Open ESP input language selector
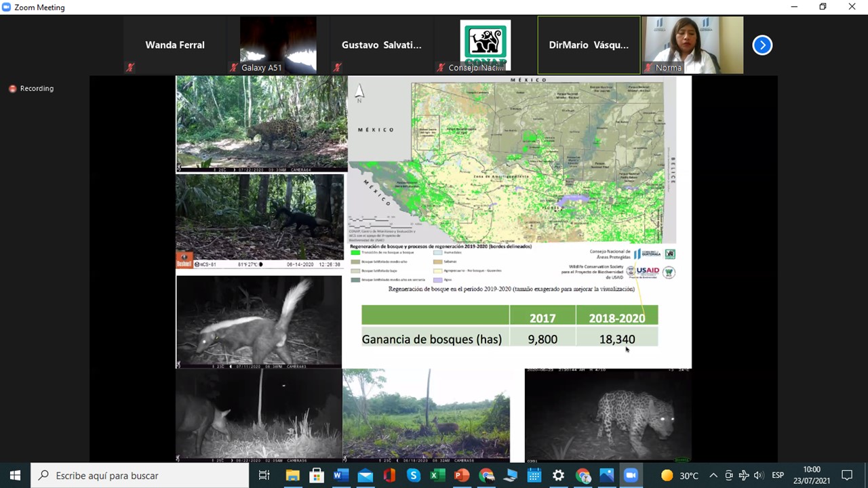This screenshot has width=868, height=488. pyautogui.click(x=778, y=476)
